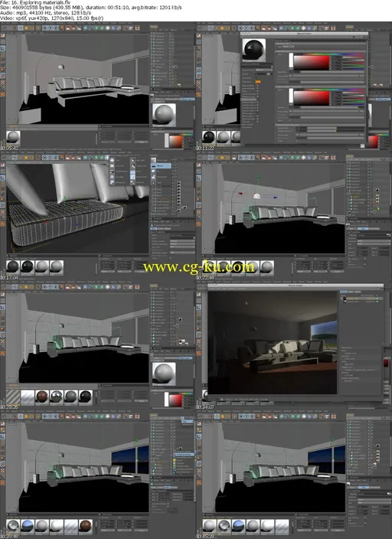
Task: Click the first clapperboard render icon in the 00:05:42 frame
Action: click(67, 28)
